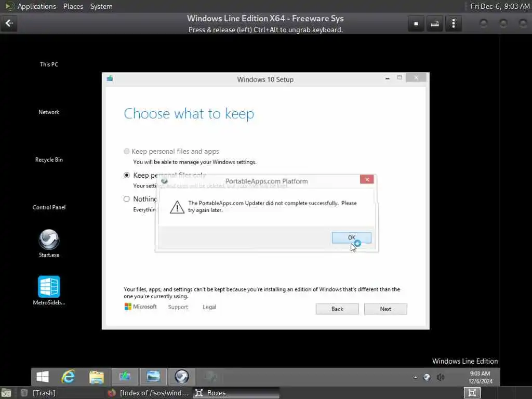This screenshot has width=532, height=399.
Task: Open the guest volume tray icon
Action: coord(441,377)
